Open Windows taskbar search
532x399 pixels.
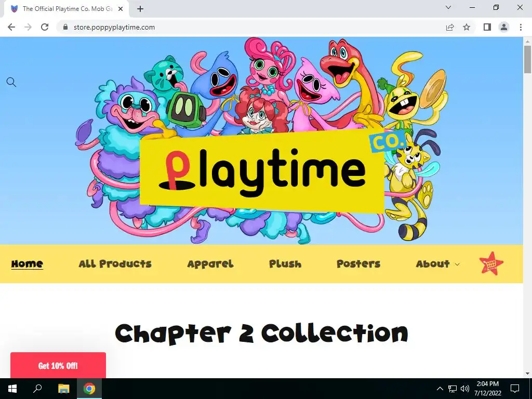click(x=37, y=389)
